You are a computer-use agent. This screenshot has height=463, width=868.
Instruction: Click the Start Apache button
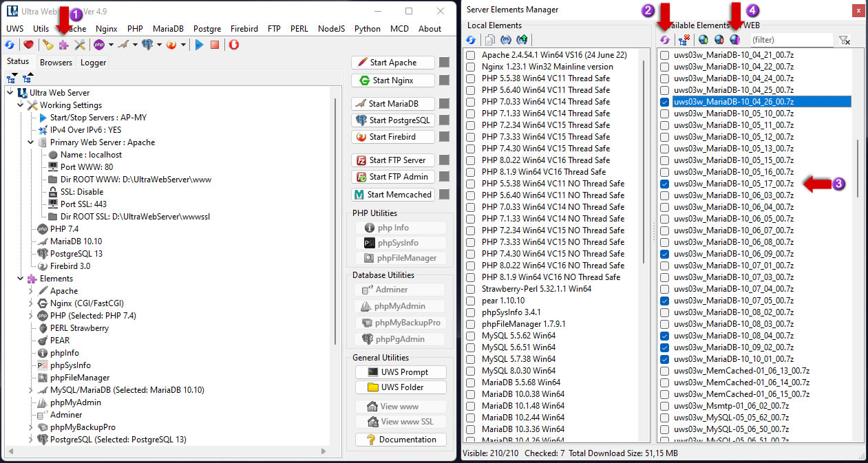click(x=393, y=62)
